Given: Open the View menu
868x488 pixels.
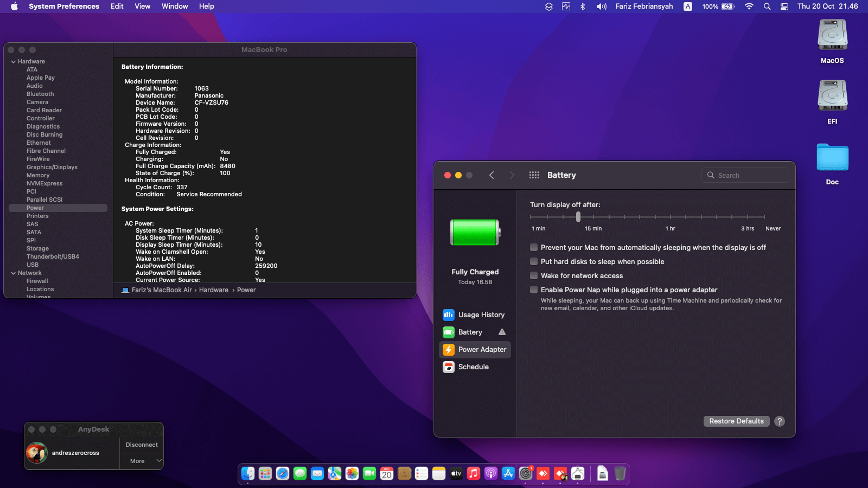Looking at the screenshot, I should point(142,7).
